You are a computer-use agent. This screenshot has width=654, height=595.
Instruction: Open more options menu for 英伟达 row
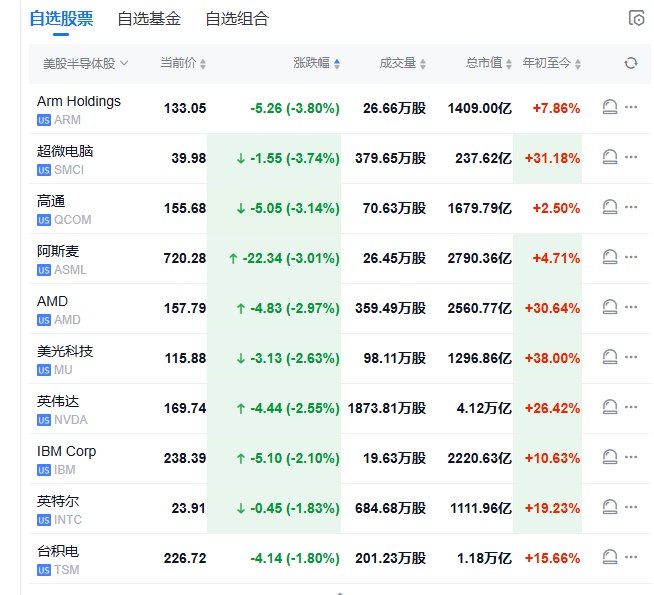[631, 407]
